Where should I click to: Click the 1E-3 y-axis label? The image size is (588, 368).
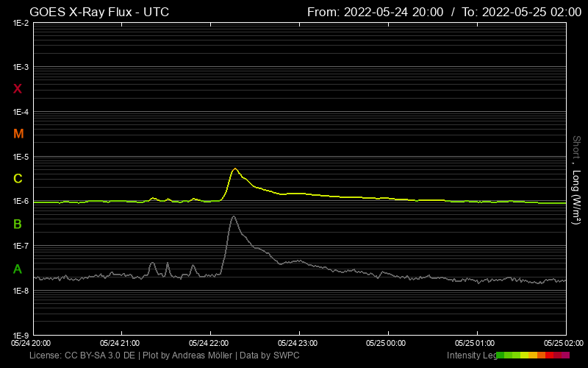(21, 67)
